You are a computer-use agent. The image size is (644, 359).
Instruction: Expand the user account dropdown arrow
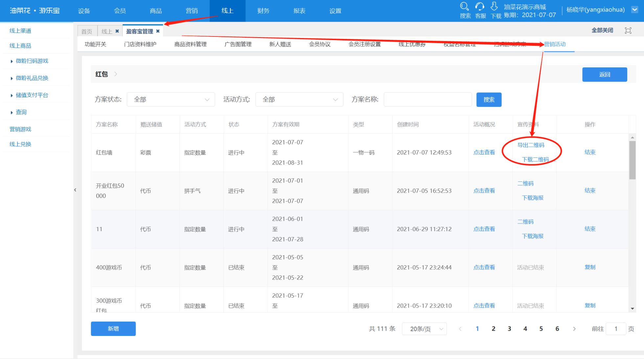tap(634, 10)
